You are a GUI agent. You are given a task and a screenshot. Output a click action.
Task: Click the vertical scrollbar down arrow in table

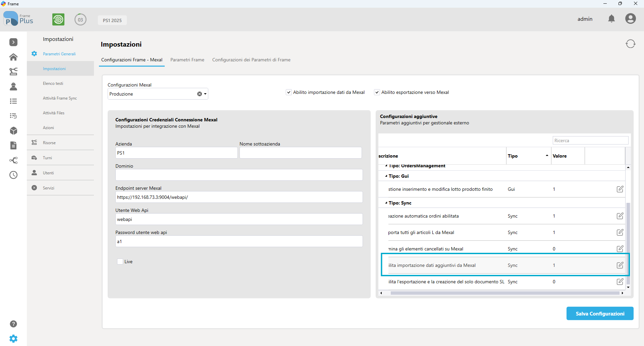tap(628, 287)
